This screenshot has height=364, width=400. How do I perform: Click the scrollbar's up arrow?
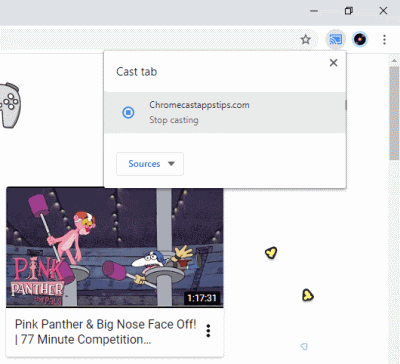[x=394, y=61]
